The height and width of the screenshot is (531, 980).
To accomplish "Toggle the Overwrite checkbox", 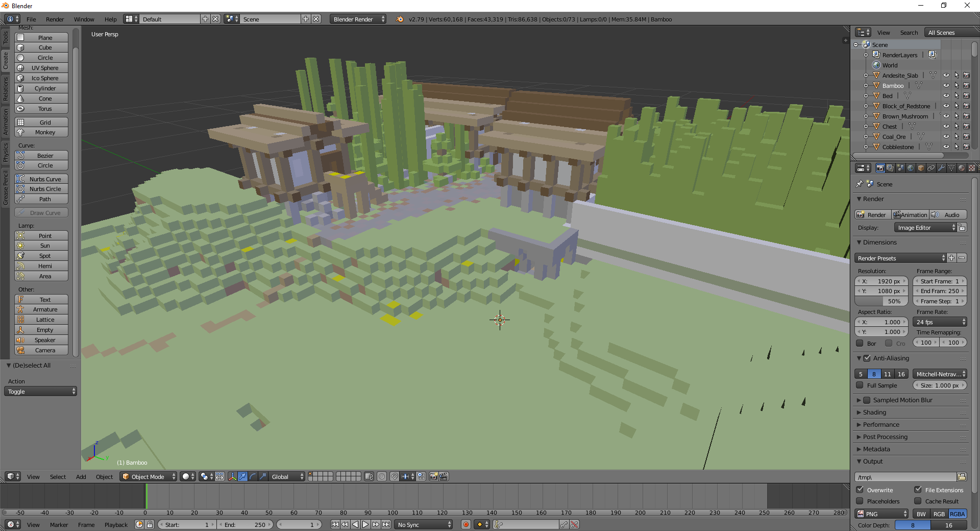I will click(860, 490).
